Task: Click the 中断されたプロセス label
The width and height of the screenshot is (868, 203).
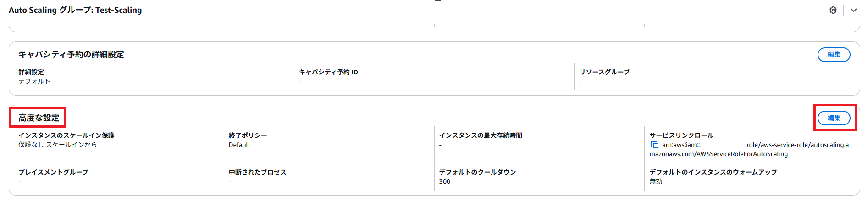Action: [257, 172]
